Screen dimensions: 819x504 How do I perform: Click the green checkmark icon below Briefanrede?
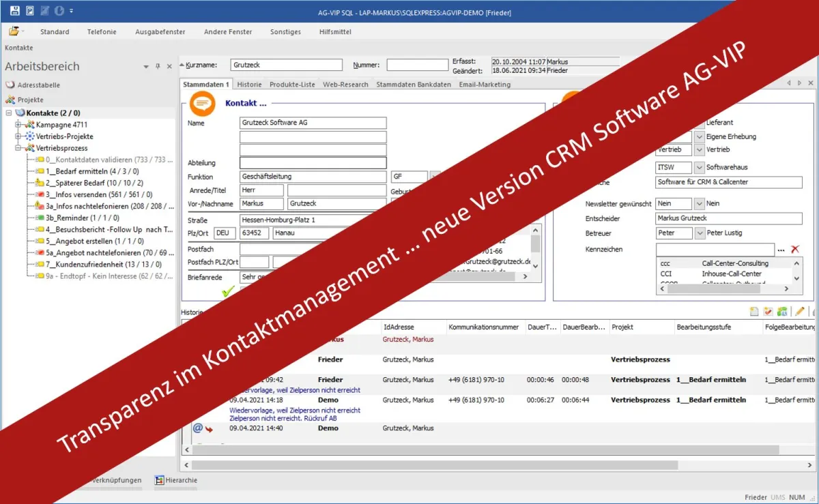coord(229,291)
